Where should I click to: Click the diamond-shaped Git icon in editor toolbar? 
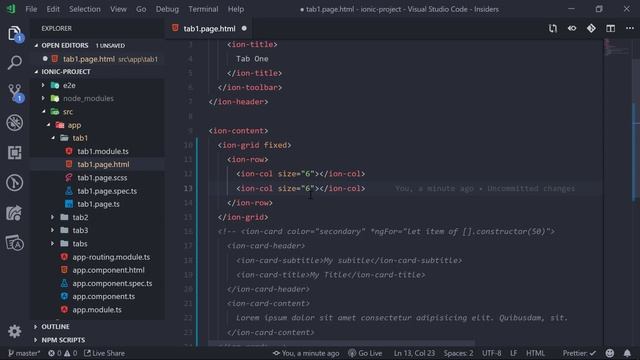(x=591, y=28)
